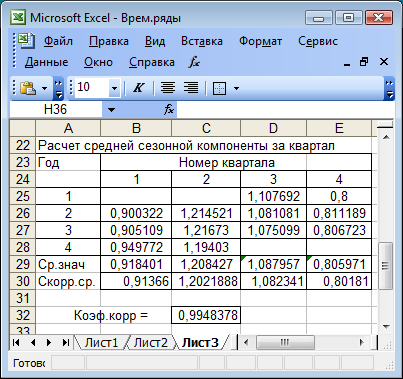This screenshot has height=379, width=403.
Task: Click the vertical scrollbar up arrow
Action: [386, 137]
